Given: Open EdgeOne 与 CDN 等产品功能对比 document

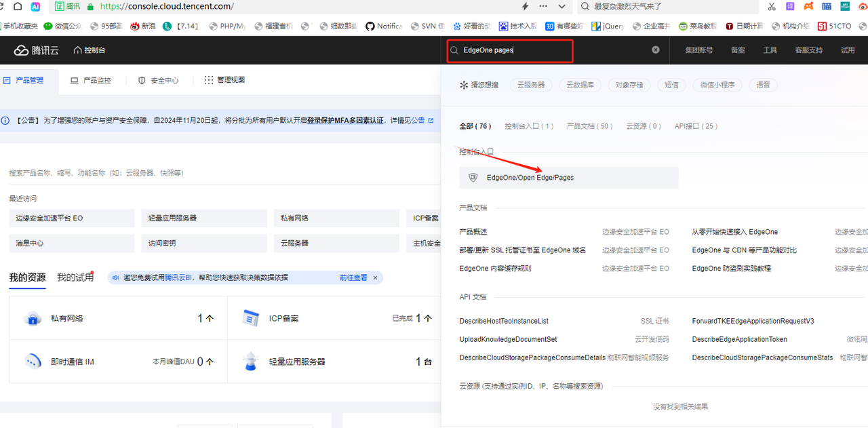Looking at the screenshot, I should click(745, 250).
